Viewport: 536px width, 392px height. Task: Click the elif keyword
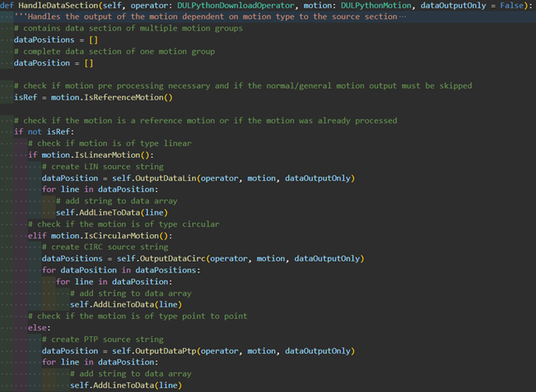coord(37,235)
